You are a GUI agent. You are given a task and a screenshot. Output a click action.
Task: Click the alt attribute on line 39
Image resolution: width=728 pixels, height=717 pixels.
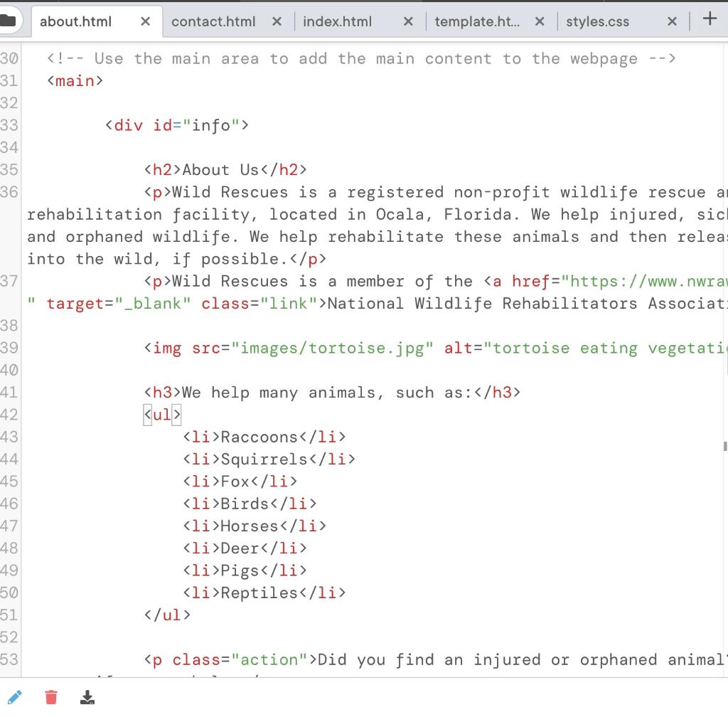586,349
